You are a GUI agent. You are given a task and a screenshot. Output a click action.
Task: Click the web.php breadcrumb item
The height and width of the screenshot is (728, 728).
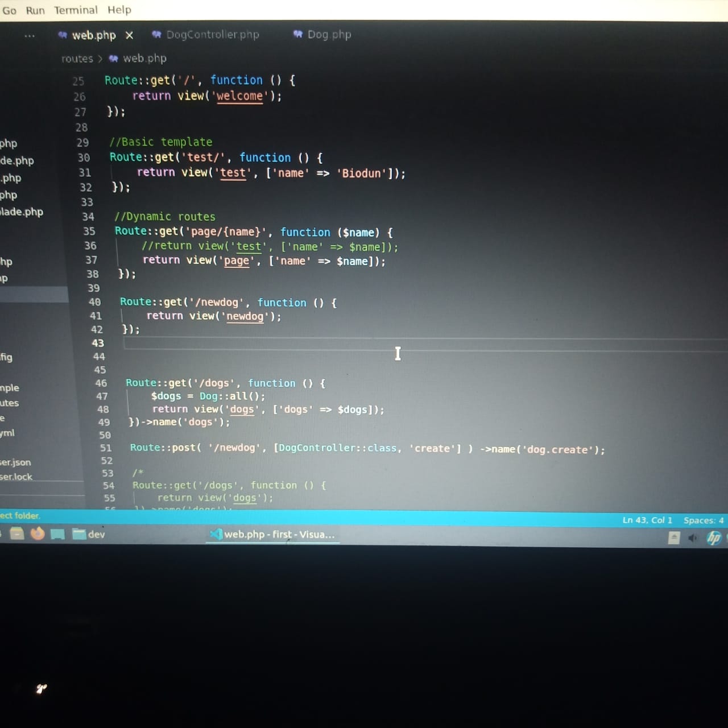coord(144,59)
